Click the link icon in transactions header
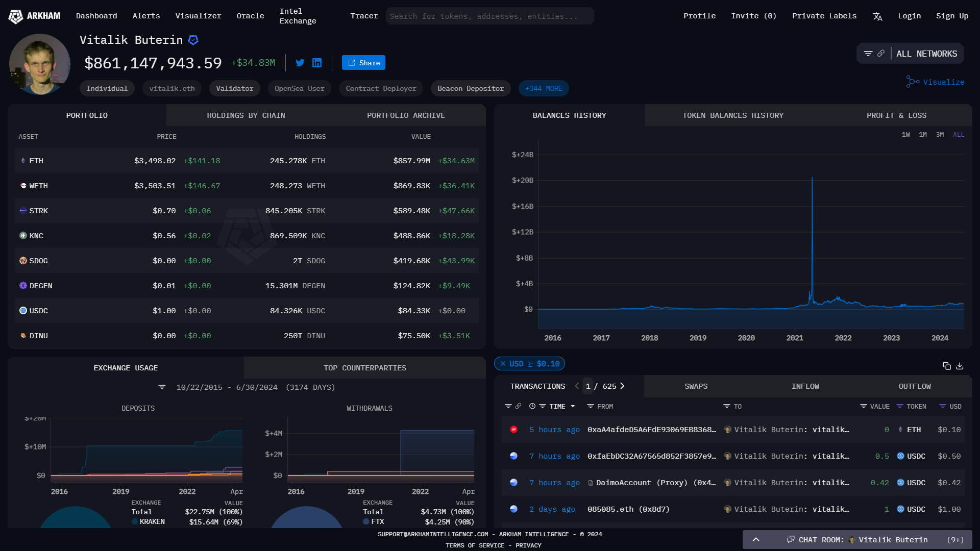The image size is (980, 551). (518, 407)
